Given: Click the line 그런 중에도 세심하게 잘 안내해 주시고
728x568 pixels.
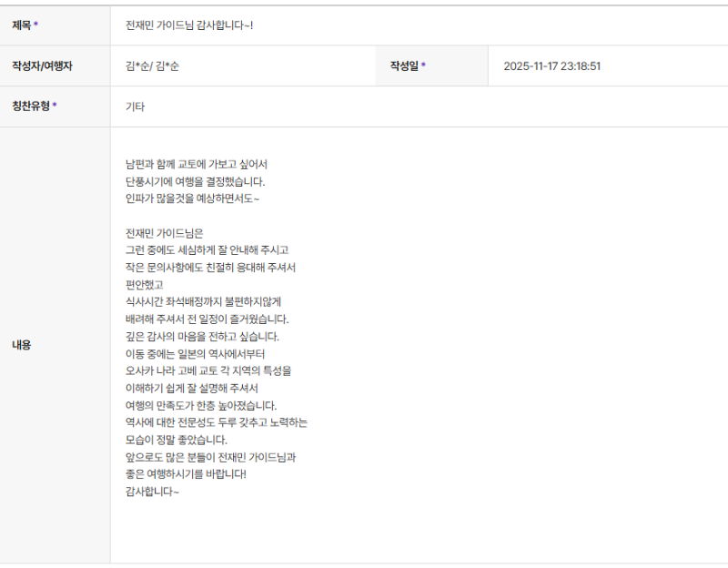Looking at the screenshot, I should [x=207, y=249].
